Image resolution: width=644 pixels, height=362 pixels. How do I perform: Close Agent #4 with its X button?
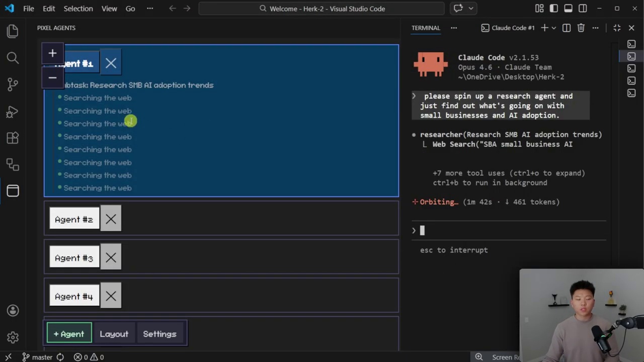111,296
